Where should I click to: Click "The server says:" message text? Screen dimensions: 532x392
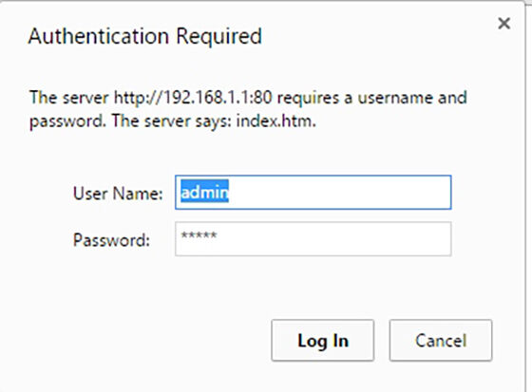coord(172,121)
